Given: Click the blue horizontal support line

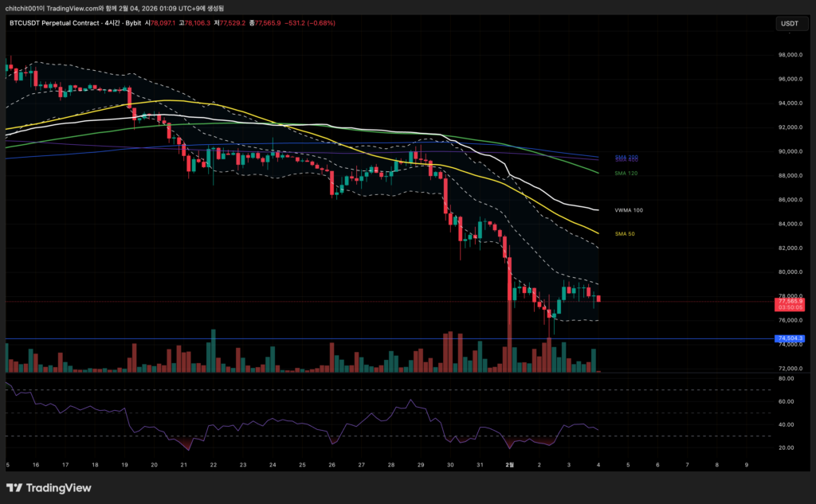Looking at the screenshot, I should (x=319, y=339).
